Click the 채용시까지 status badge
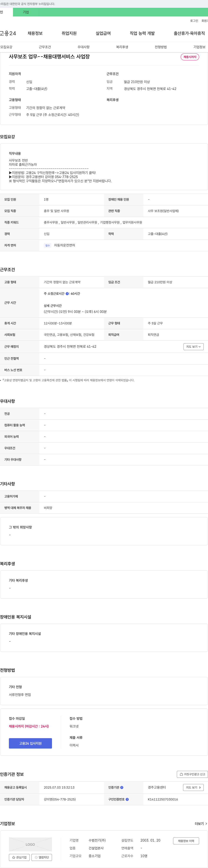This screenshot has width=208, height=868. [190, 57]
